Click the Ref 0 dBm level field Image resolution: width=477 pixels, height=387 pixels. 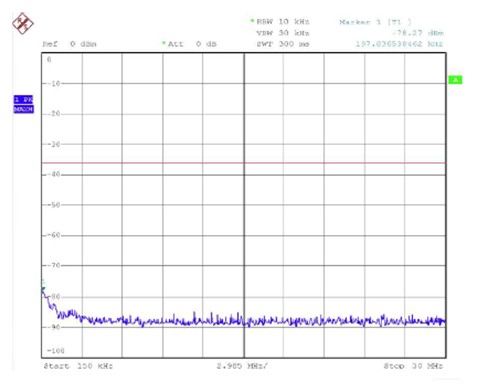point(70,44)
